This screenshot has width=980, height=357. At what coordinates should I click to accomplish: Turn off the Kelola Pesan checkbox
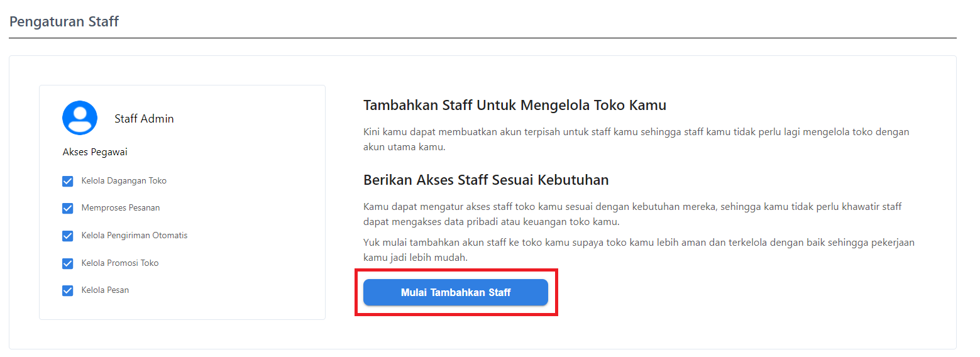point(68,290)
